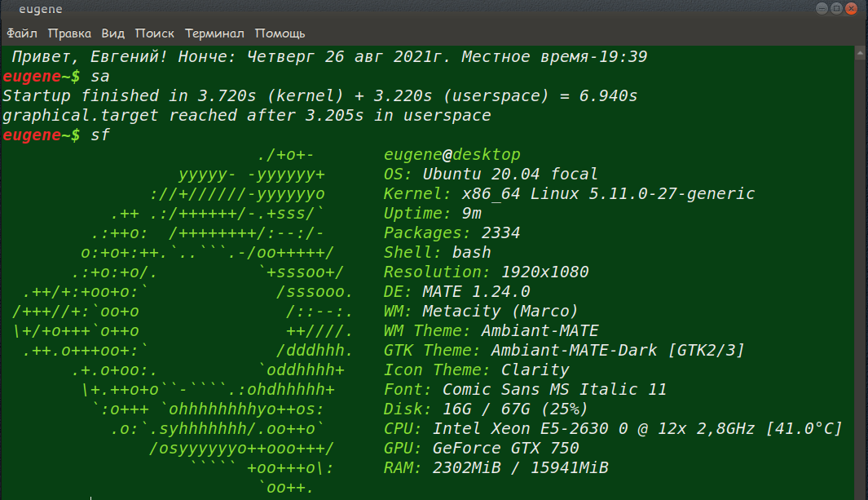The height and width of the screenshot is (500, 868).
Task: Click the Kernel '5.11.0-27-generic' line
Action: 569,194
